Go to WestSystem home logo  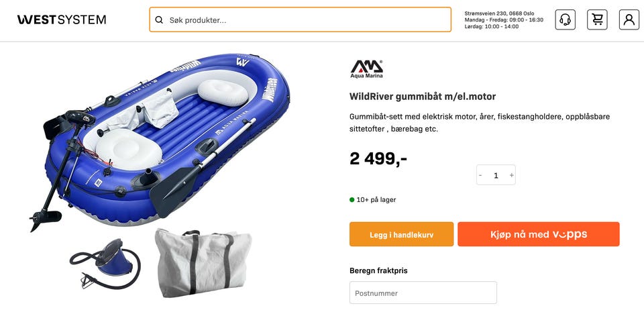click(x=62, y=19)
